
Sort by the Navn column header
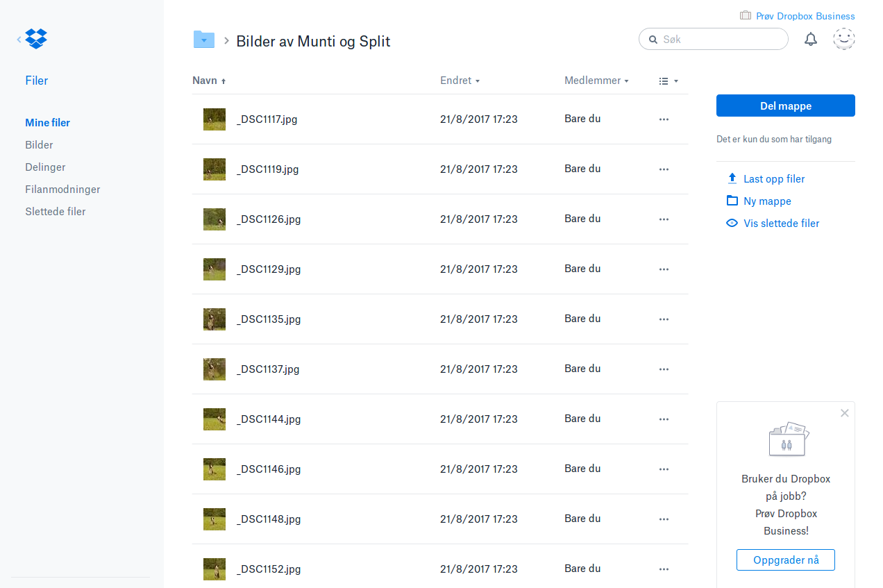point(209,81)
